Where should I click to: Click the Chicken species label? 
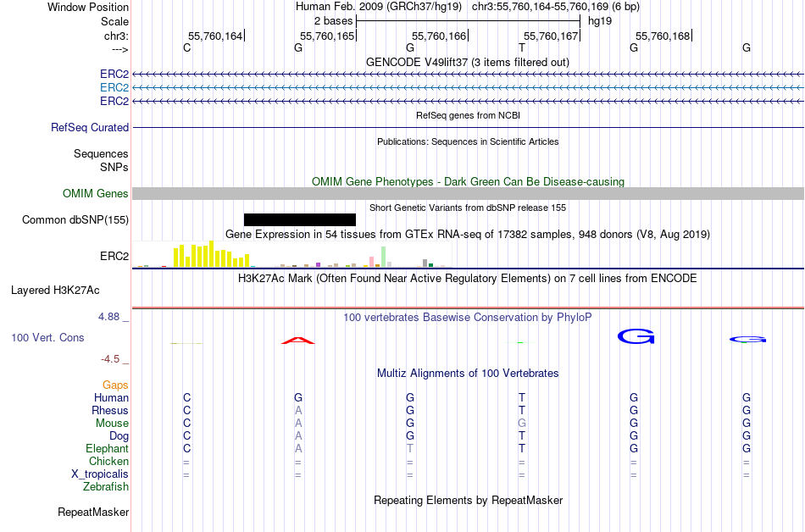point(108,461)
